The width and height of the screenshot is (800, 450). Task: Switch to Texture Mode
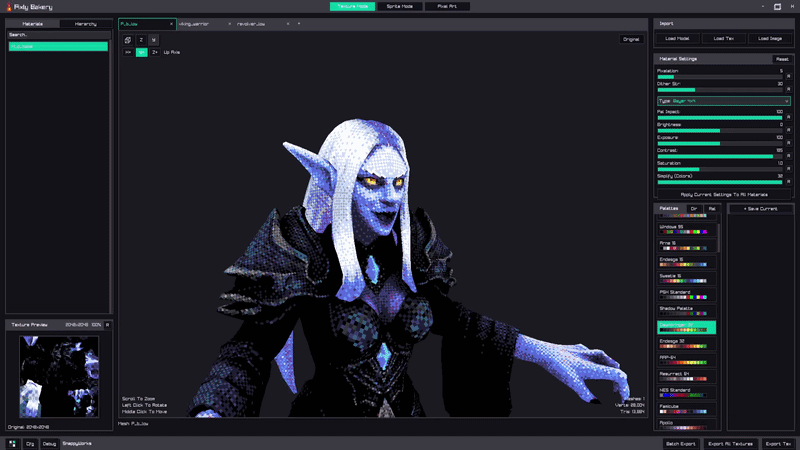pyautogui.click(x=353, y=6)
